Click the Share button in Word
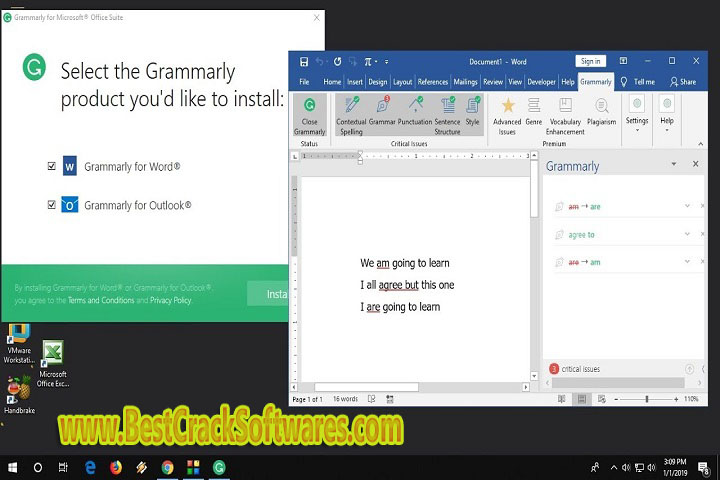The width and height of the screenshot is (720, 480). point(683,82)
